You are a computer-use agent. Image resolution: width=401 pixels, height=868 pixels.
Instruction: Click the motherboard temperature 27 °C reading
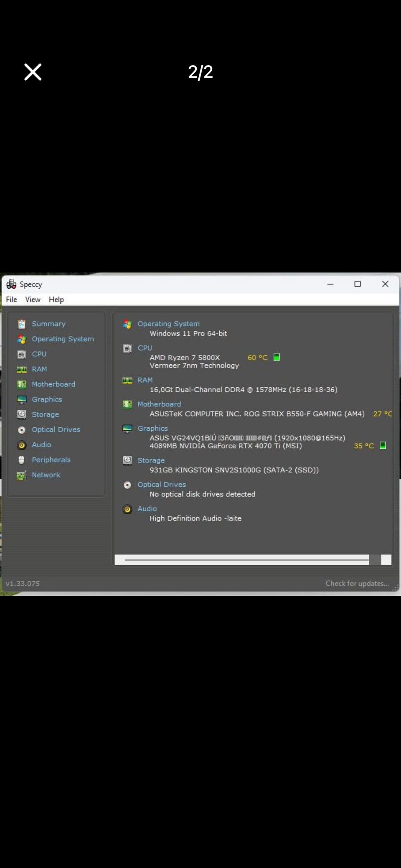click(x=383, y=414)
